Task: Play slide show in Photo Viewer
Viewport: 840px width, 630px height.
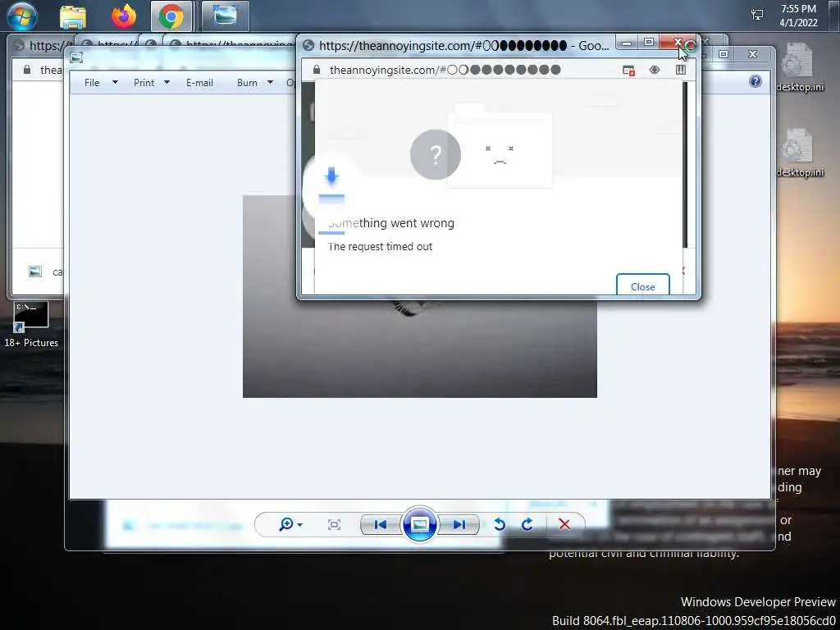Action: (419, 524)
